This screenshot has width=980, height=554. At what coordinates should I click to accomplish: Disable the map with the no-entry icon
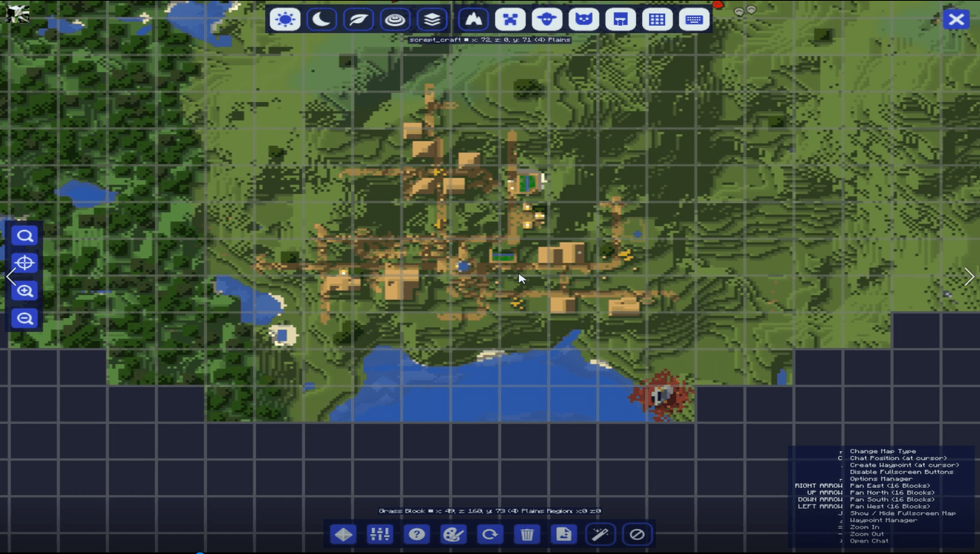636,534
